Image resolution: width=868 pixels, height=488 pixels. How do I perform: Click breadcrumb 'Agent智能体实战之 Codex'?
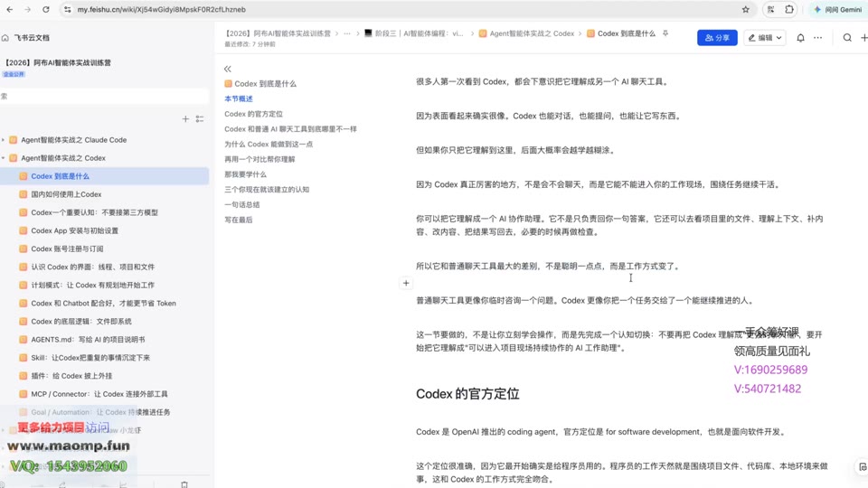point(526,33)
